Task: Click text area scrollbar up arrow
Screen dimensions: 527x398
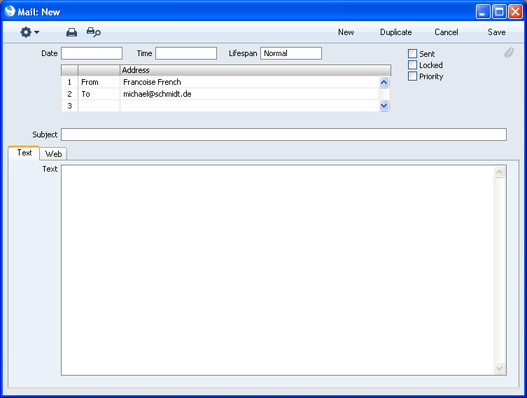Action: point(499,172)
